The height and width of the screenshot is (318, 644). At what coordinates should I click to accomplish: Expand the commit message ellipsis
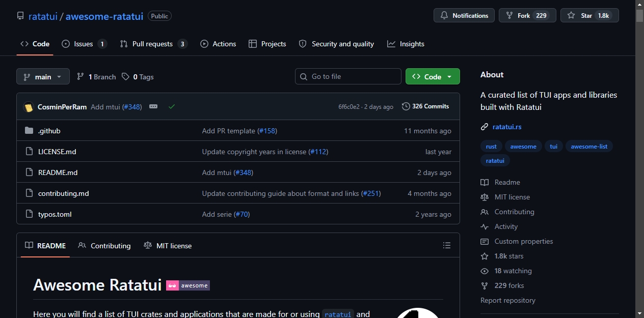(153, 106)
